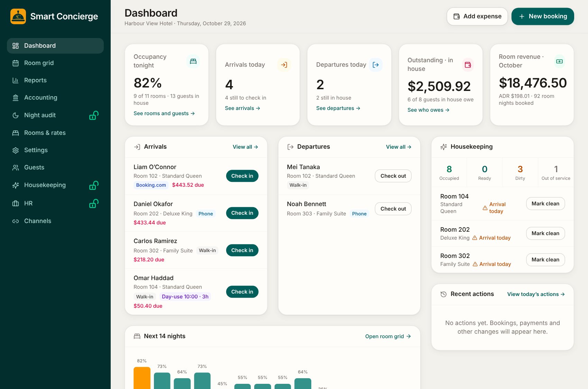Navigate to Rooms & rates
The height and width of the screenshot is (389, 588).
pyautogui.click(x=55, y=133)
